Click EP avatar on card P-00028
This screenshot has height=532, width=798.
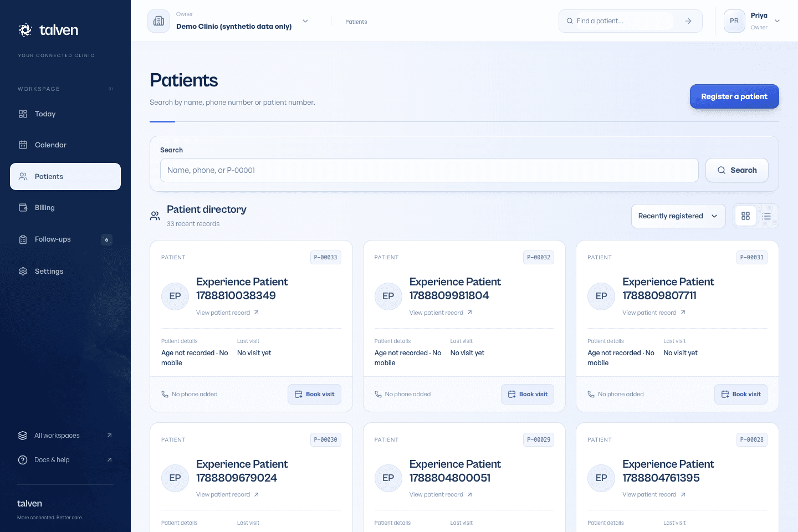click(x=601, y=478)
